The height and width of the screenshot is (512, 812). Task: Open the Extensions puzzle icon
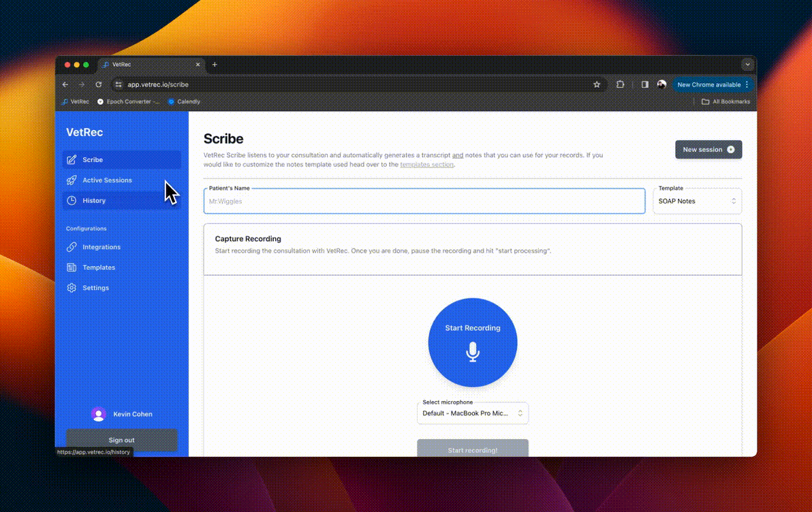(x=620, y=84)
